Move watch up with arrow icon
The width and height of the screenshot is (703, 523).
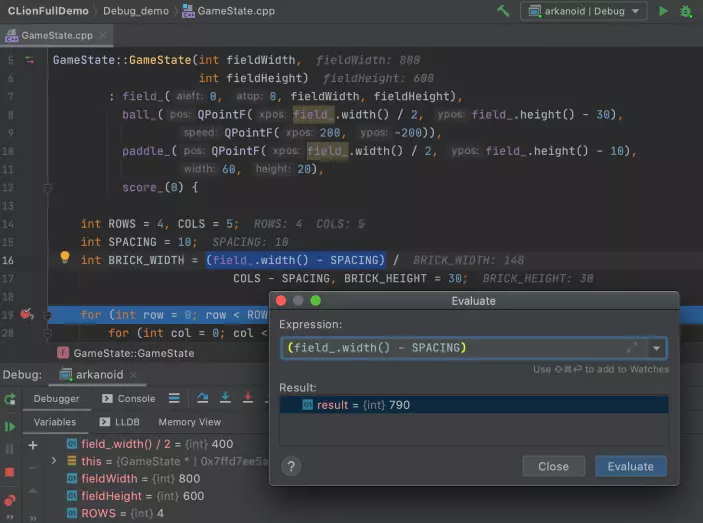pos(33,491)
